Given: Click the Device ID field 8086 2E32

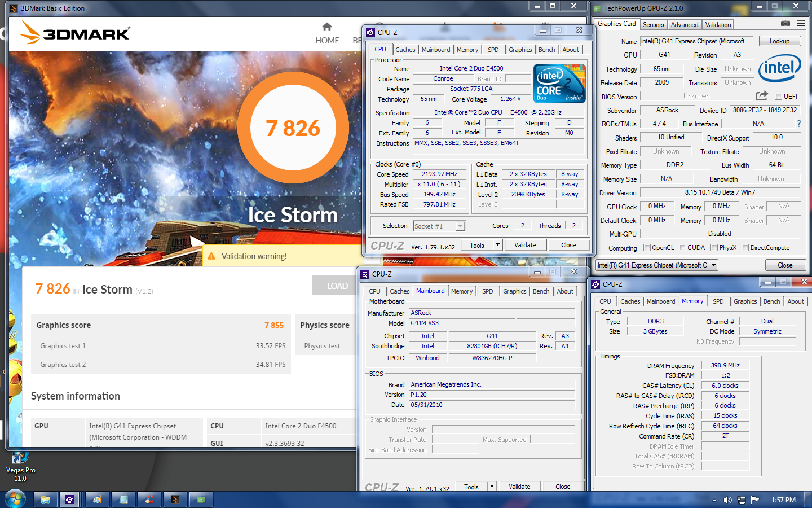Looking at the screenshot, I should pyautogui.click(x=765, y=110).
